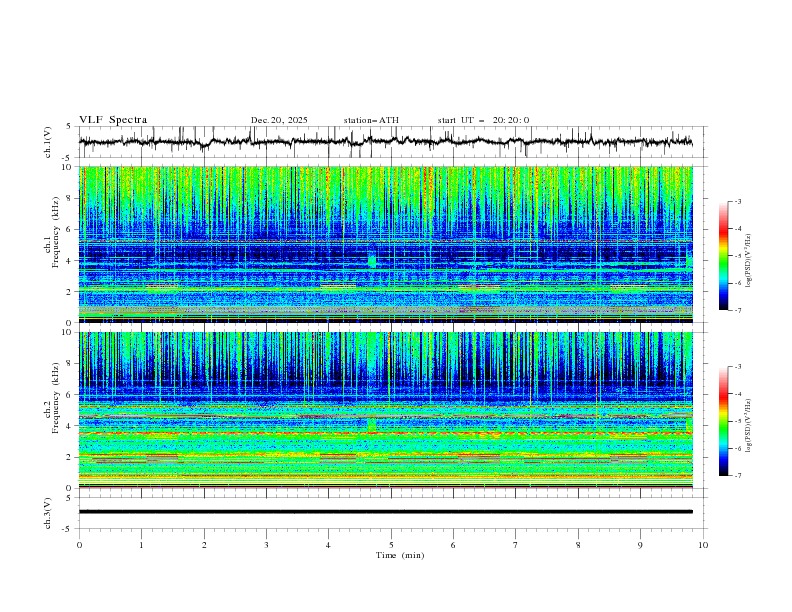792x612 pixels.
Task: Click the 'ch.1(V)' waveform axis label
Action: tap(48, 142)
